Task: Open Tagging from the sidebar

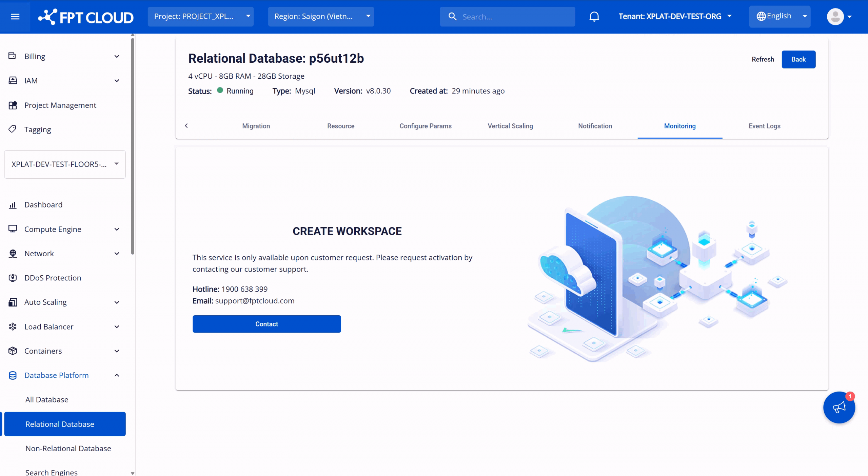Action: point(37,130)
